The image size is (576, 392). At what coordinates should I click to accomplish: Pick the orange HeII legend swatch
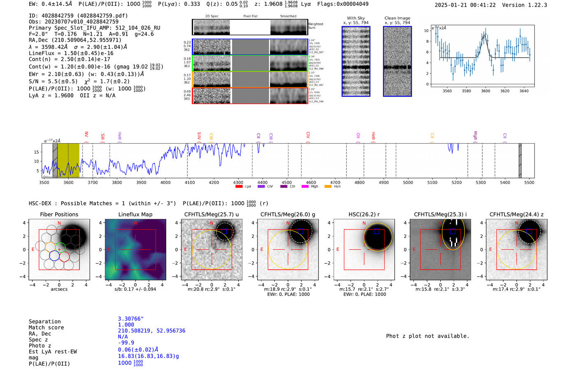tap(328, 186)
